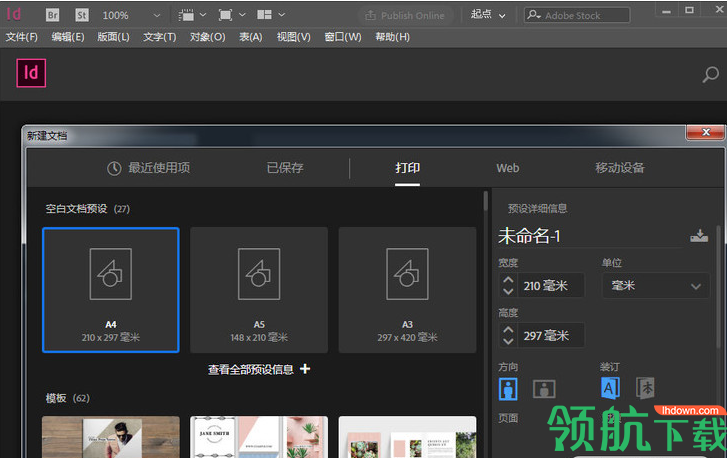Select portrait orientation icon

508,388
